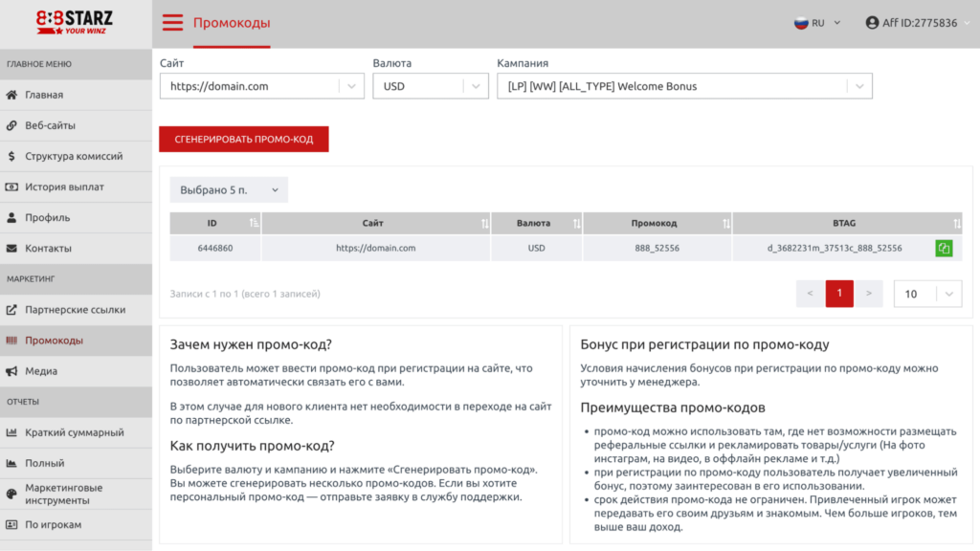Open Краткий суммарный report
Screen dimensions: 980x551
click(76, 432)
